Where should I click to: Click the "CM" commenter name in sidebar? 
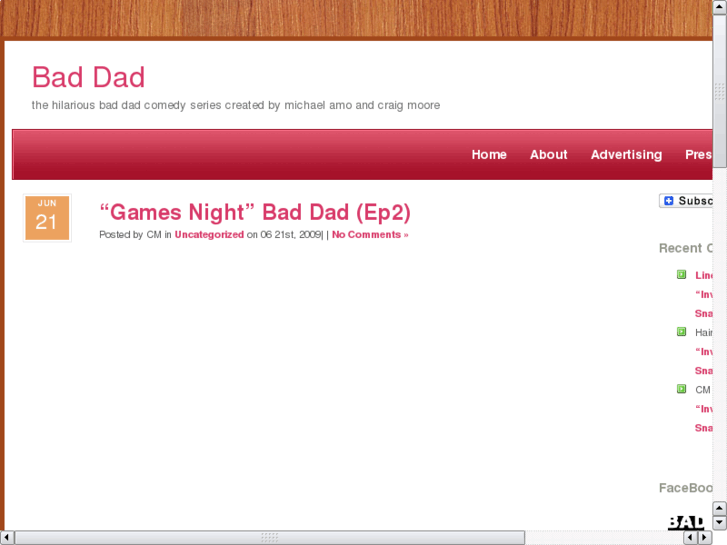(x=702, y=390)
